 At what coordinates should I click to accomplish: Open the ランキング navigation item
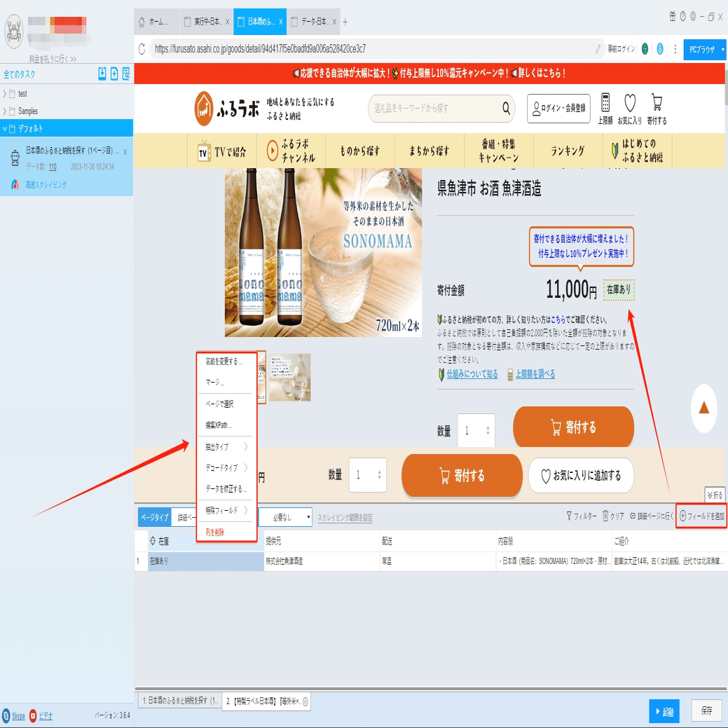pyautogui.click(x=568, y=151)
